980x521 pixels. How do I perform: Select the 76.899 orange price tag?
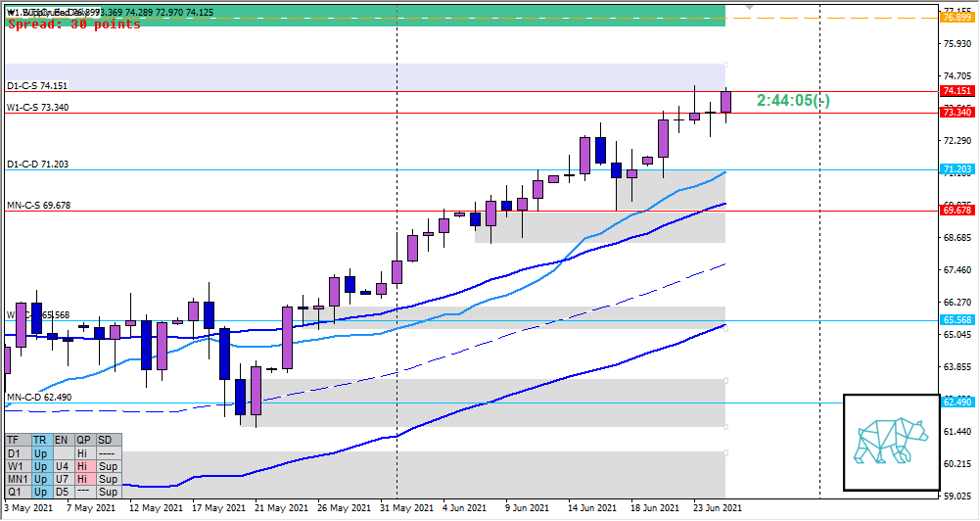coord(955,18)
